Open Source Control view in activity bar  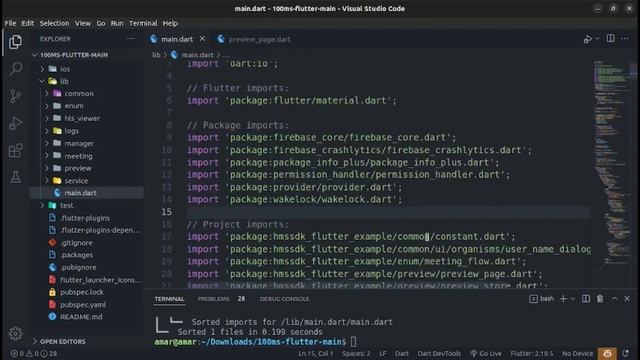pos(16,96)
